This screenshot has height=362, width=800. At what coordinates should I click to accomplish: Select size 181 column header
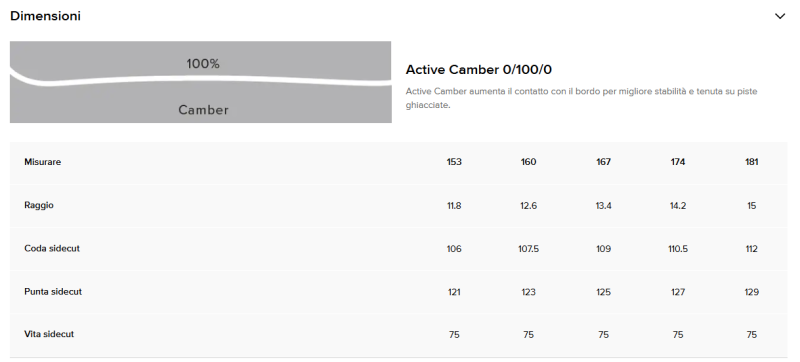(x=752, y=162)
